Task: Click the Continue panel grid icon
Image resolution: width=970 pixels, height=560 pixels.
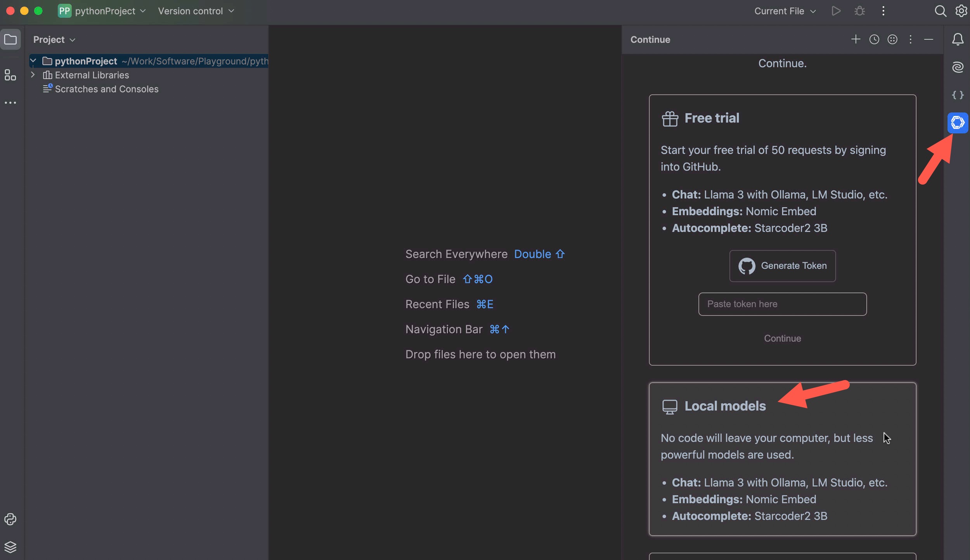Action: (892, 39)
